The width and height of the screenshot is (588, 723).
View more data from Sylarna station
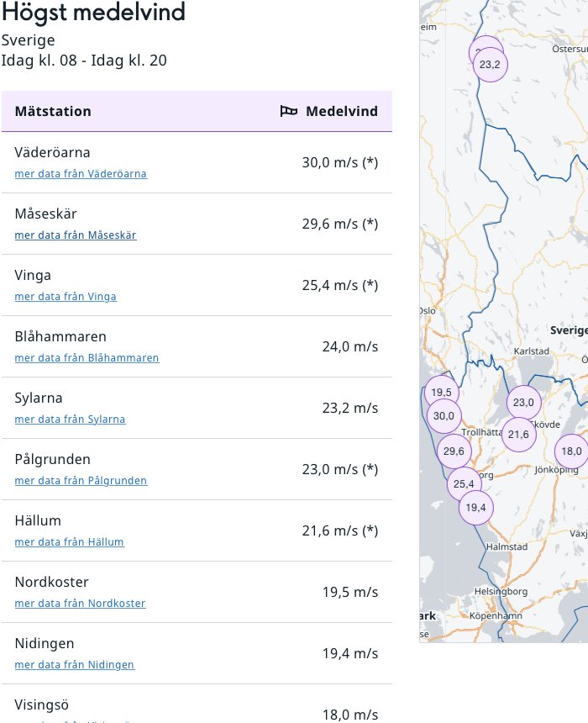click(70, 420)
